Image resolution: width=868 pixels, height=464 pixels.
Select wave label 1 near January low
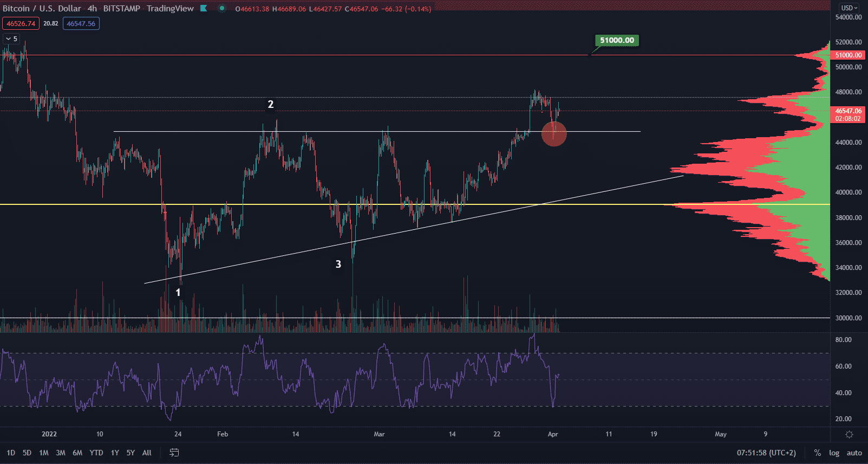click(178, 293)
